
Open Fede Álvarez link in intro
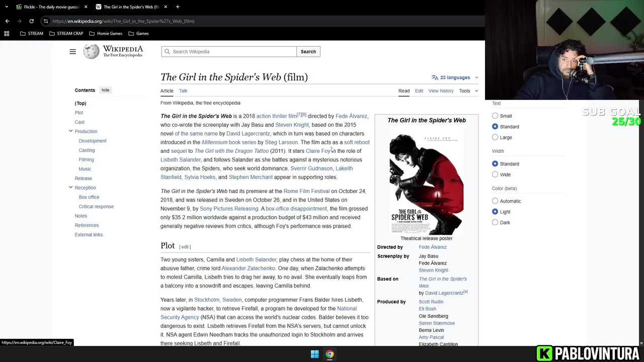tap(351, 116)
